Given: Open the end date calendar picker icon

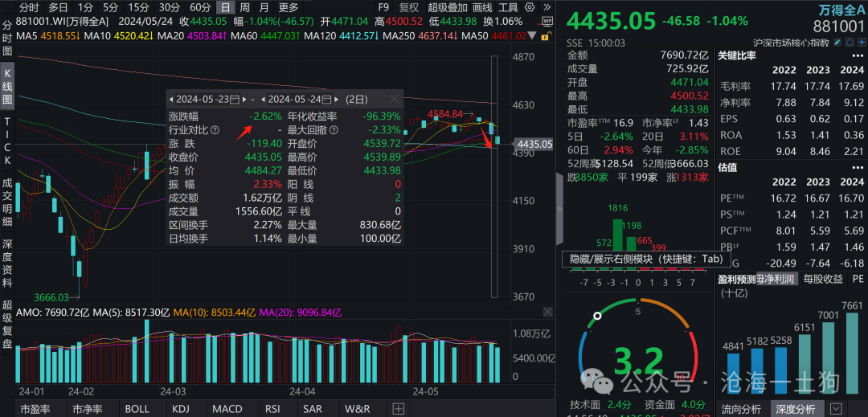Looking at the screenshot, I should [327, 99].
